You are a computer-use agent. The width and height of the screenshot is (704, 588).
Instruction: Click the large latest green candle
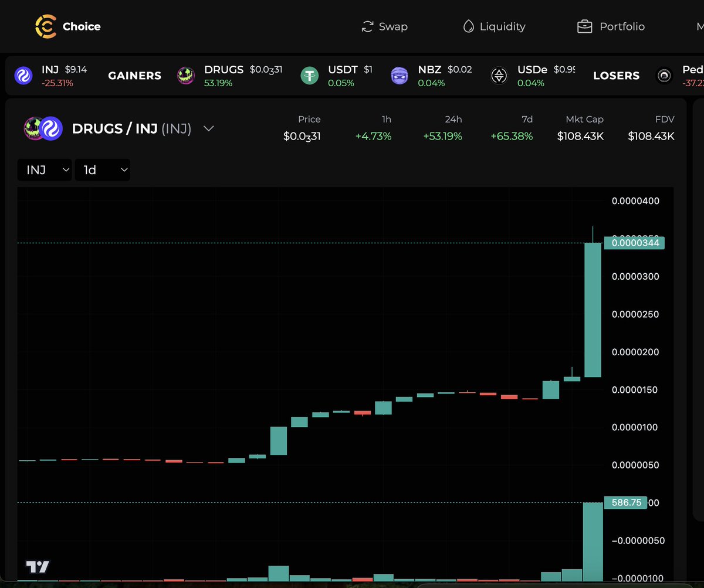[593, 310]
